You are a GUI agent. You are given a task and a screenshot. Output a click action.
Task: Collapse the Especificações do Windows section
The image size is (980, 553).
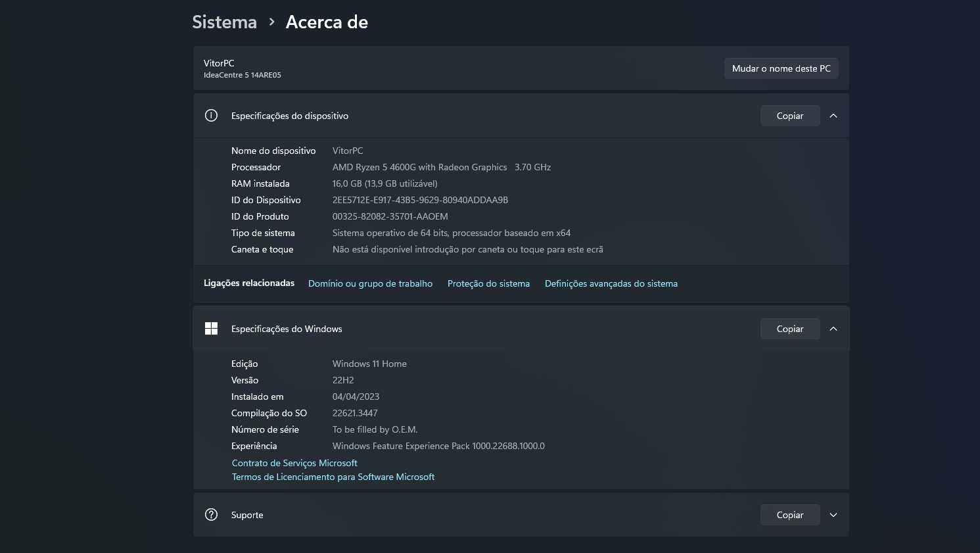[833, 329]
